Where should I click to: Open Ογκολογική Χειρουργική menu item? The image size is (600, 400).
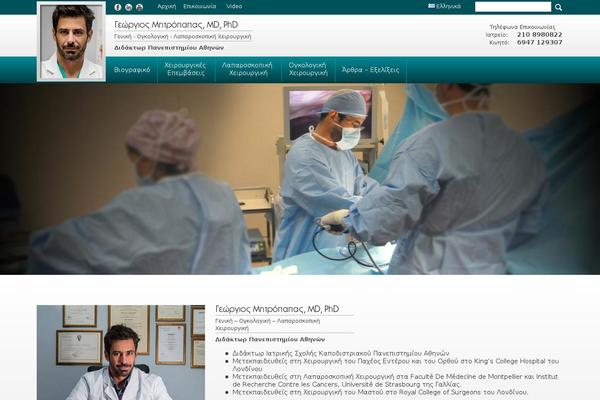pyautogui.click(x=308, y=69)
